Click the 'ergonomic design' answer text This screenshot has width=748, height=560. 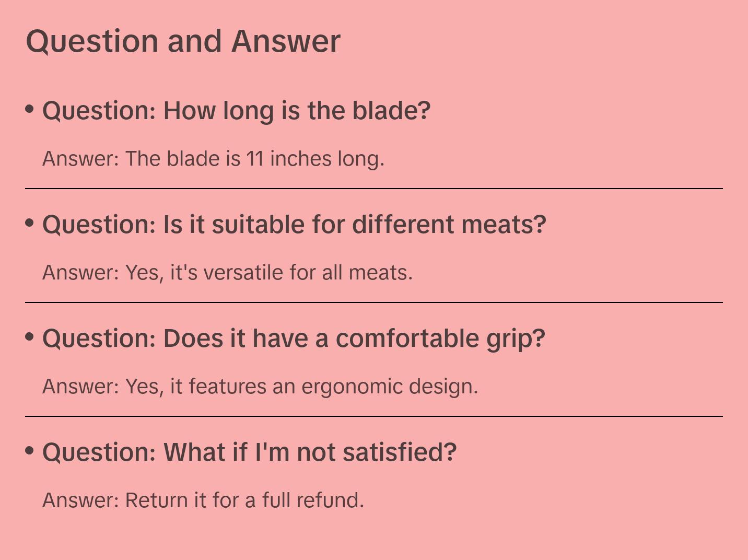tap(260, 386)
